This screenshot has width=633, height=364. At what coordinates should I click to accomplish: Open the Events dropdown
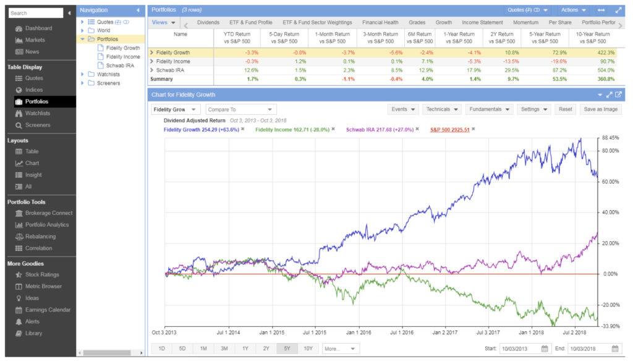coord(403,109)
